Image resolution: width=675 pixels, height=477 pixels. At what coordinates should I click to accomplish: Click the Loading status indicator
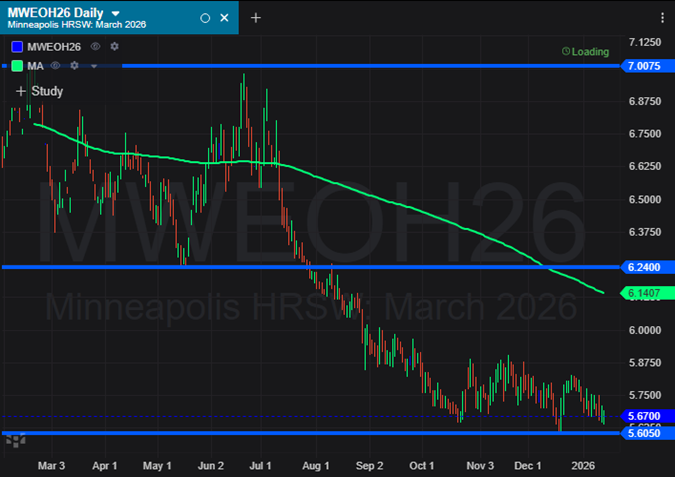(585, 52)
